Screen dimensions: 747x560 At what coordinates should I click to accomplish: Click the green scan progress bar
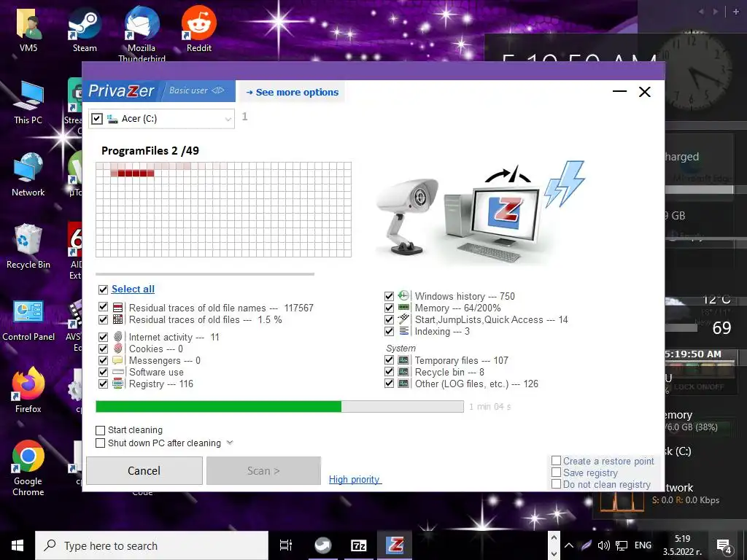279,407
